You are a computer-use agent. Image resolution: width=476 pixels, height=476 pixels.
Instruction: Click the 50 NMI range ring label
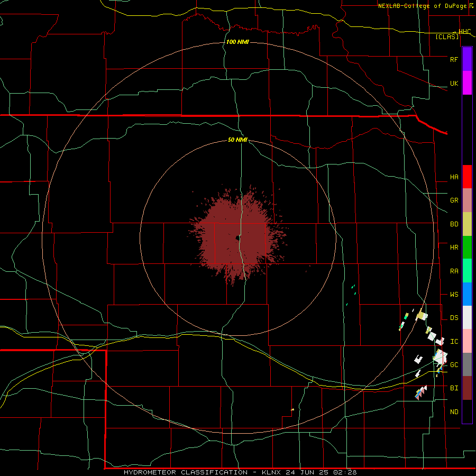click(x=237, y=140)
